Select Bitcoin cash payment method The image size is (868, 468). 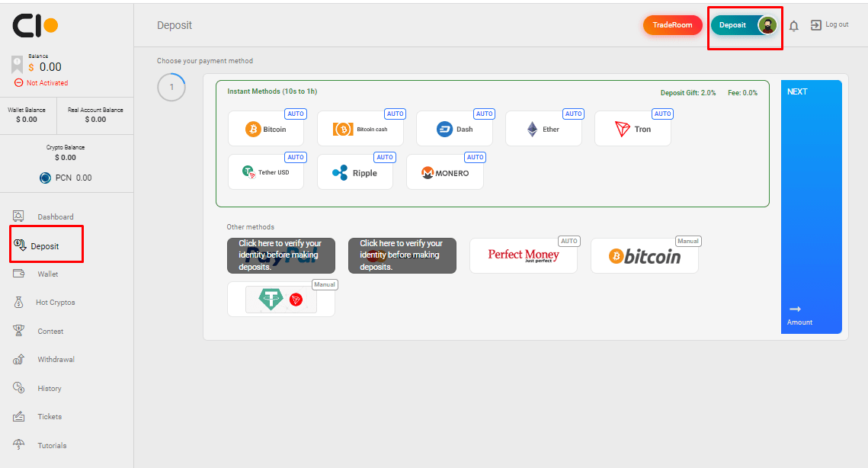click(360, 129)
